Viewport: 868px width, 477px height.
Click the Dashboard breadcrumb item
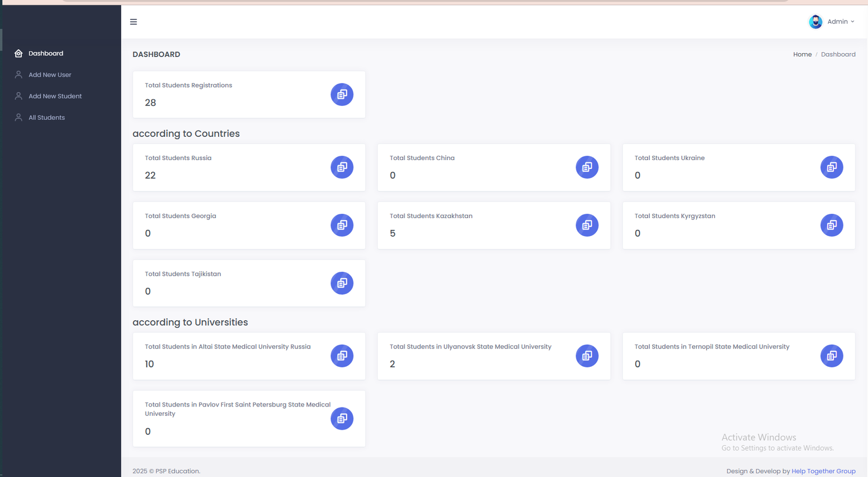tap(838, 54)
